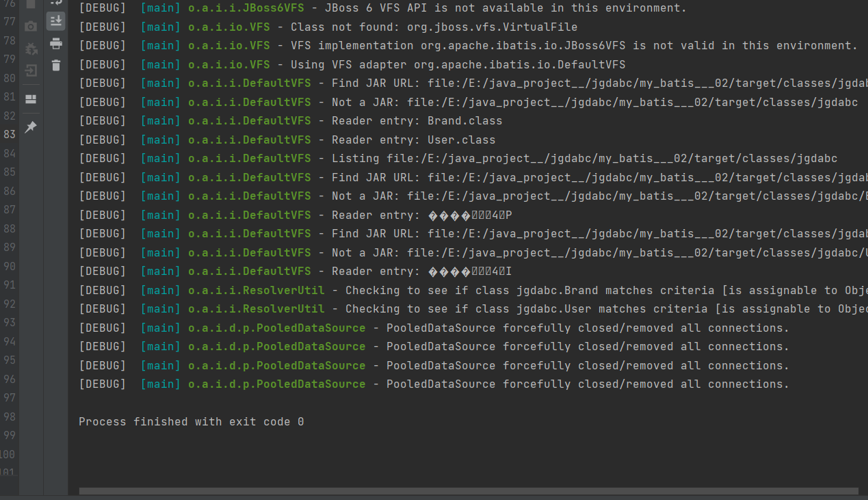
Task: Click the 'Checking to see if class jgdabc.User' line
Action: tap(473, 309)
